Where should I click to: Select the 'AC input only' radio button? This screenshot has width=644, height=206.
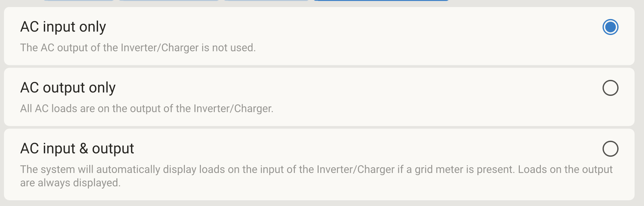pos(610,27)
